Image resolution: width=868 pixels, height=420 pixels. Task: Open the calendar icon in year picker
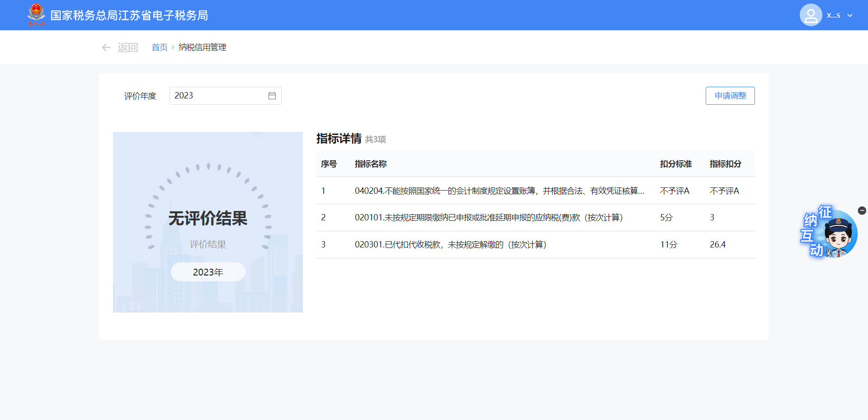point(272,96)
